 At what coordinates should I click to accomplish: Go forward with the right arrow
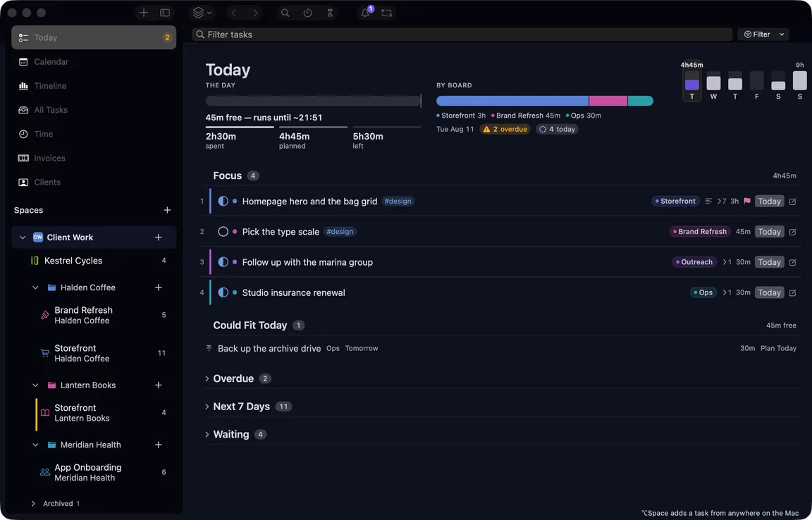255,13
